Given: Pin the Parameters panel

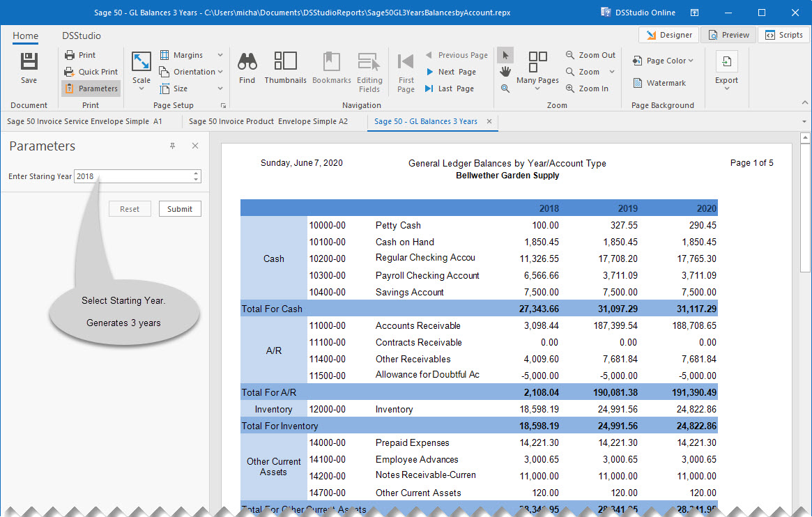Looking at the screenshot, I should 172,146.
